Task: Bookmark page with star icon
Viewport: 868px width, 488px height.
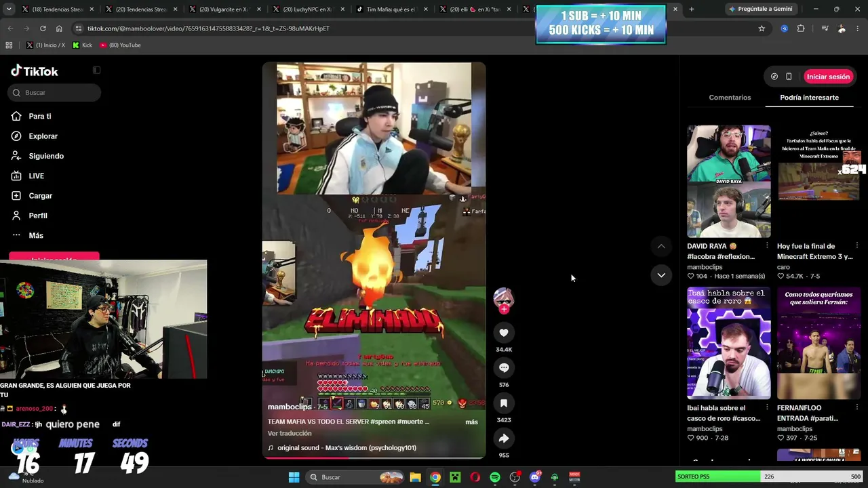Action: point(762,28)
